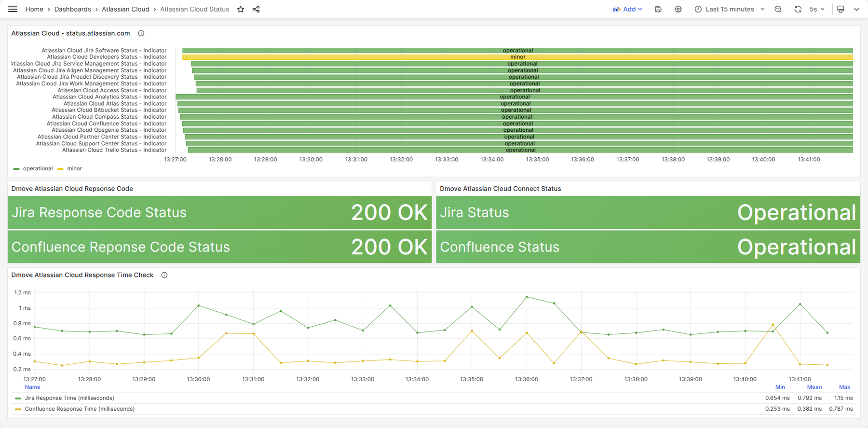Click the Jira Response Code Status tile
The width and height of the screenshot is (868, 428).
[x=219, y=212]
